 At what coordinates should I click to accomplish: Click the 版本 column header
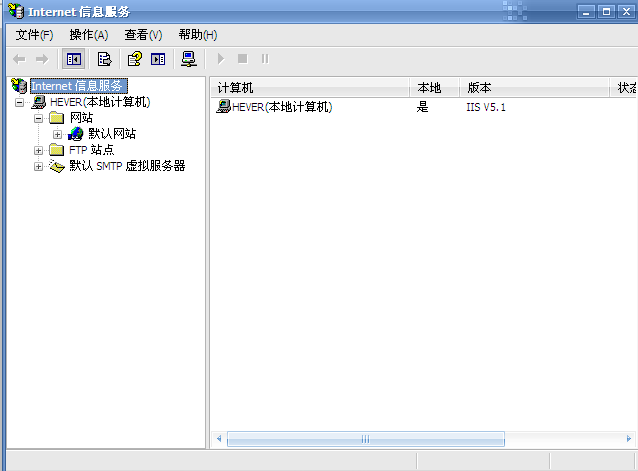click(534, 87)
